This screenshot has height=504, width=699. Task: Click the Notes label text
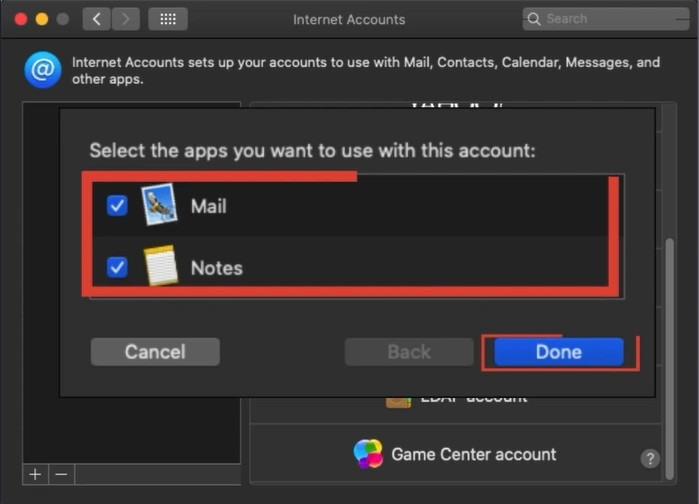click(217, 268)
